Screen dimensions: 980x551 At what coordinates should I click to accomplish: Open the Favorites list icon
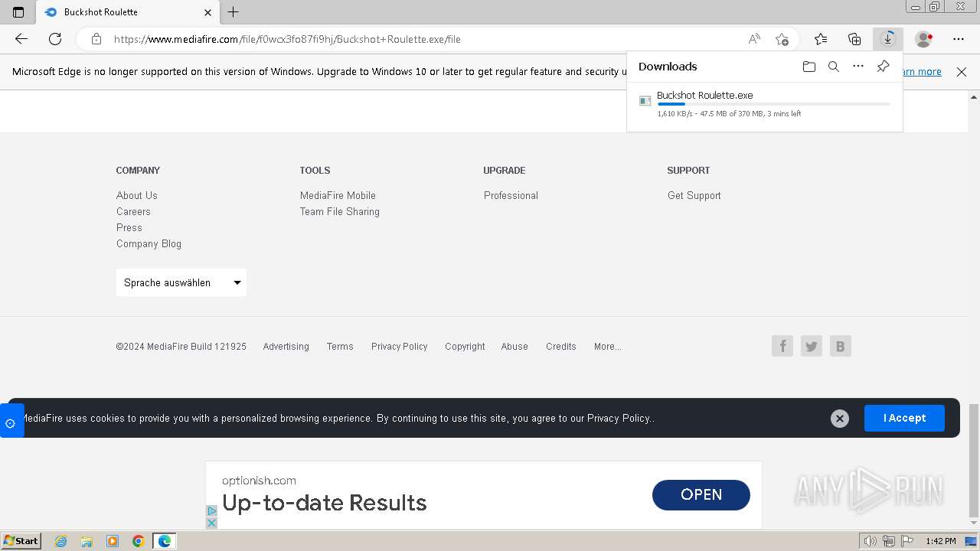[821, 39]
